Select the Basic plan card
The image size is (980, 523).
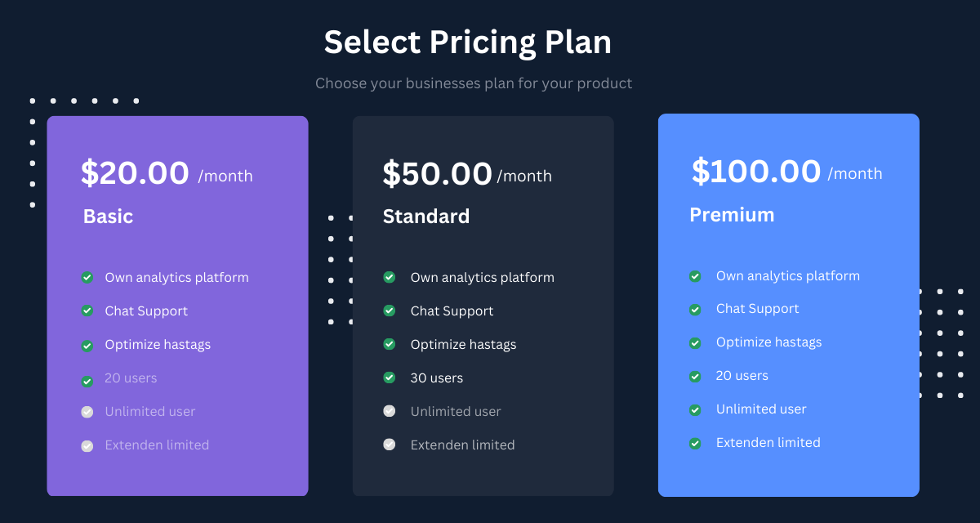177,306
